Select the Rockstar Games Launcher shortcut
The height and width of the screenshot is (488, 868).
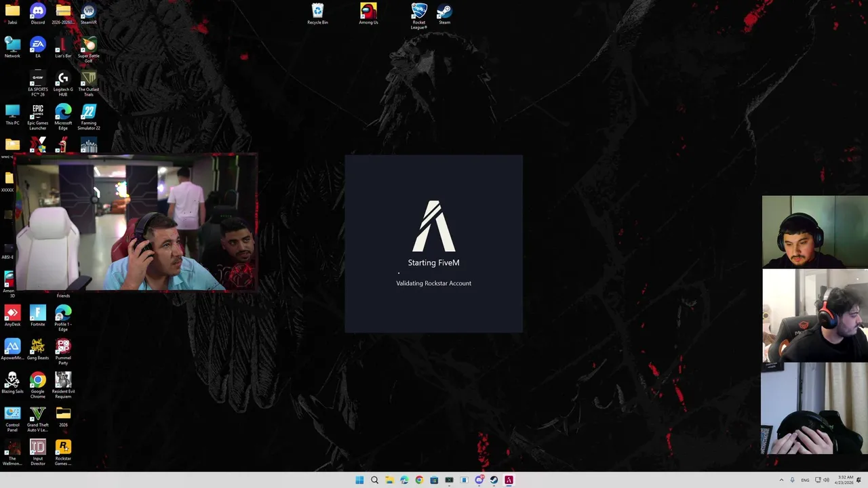(63, 453)
